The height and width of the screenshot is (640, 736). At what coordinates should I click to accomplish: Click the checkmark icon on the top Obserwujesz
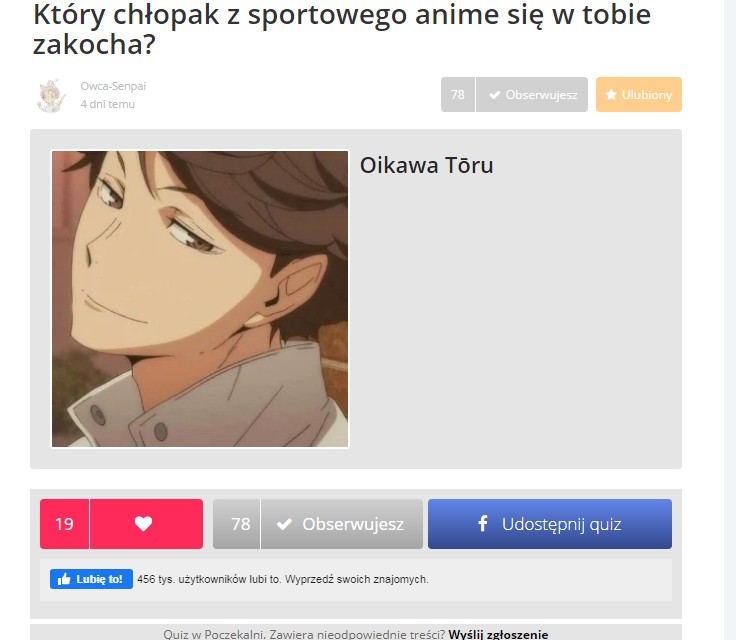494,95
